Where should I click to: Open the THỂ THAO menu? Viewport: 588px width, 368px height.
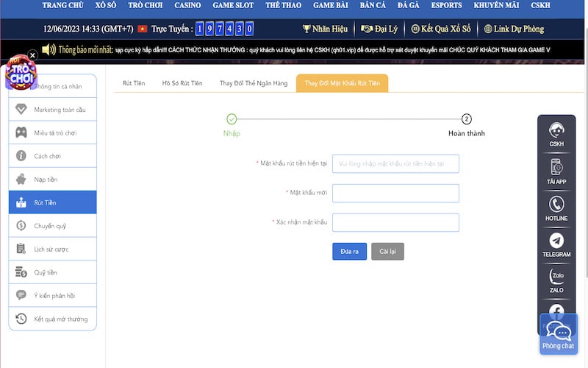[284, 5]
